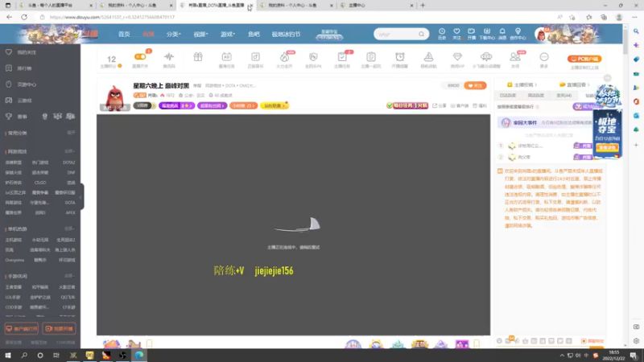This screenshot has height=362, width=644.
Task: Open the streamer's angry bird avatar
Action: click(115, 97)
